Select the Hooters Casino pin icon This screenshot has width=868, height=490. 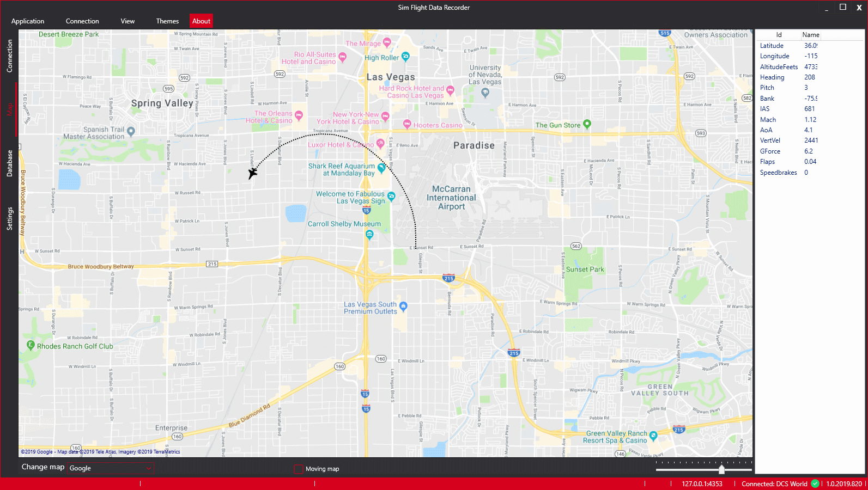407,124
